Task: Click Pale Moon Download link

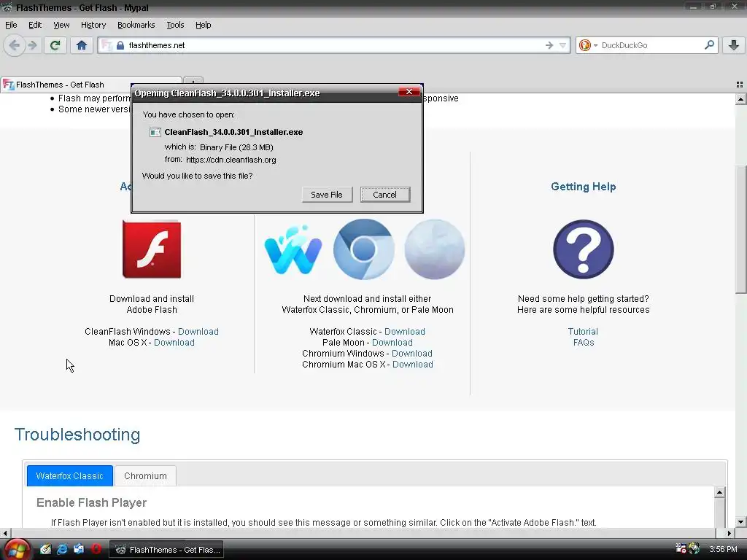Action: (x=392, y=343)
